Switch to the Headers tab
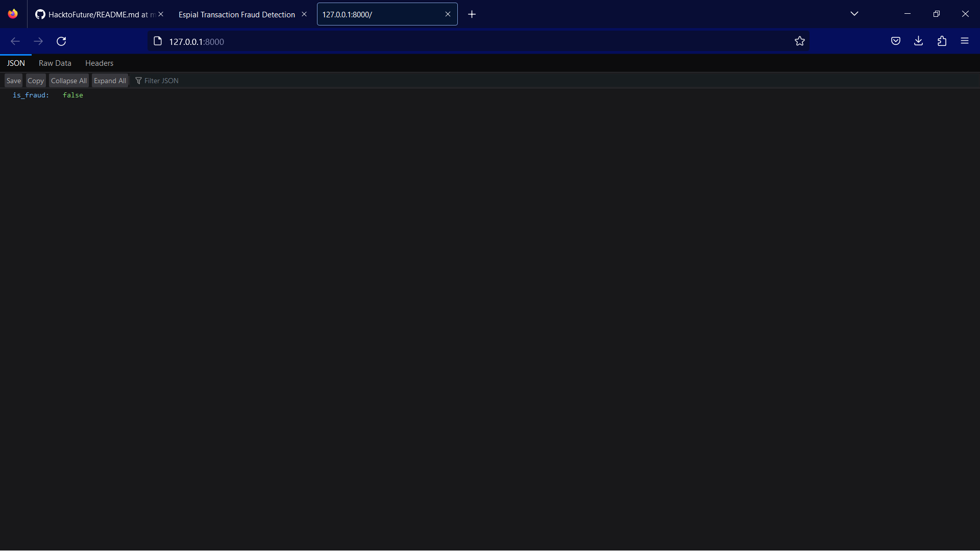 pyautogui.click(x=99, y=63)
